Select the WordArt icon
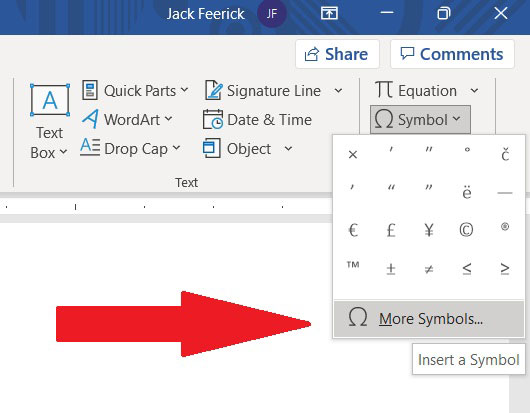 tap(91, 119)
